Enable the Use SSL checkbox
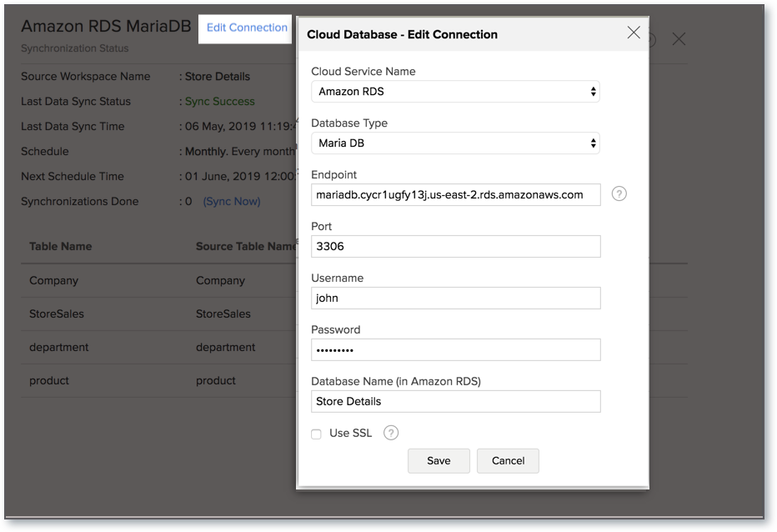The image size is (777, 532). click(x=316, y=434)
